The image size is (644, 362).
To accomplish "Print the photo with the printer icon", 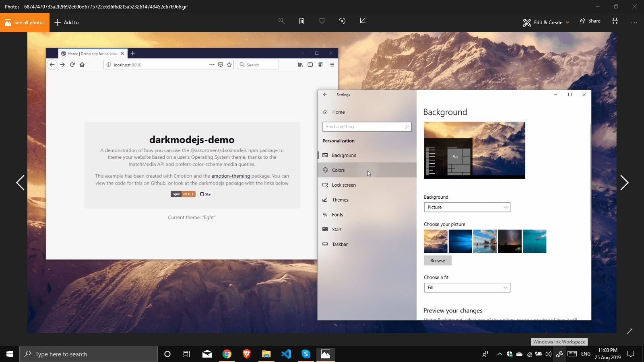I will [615, 21].
